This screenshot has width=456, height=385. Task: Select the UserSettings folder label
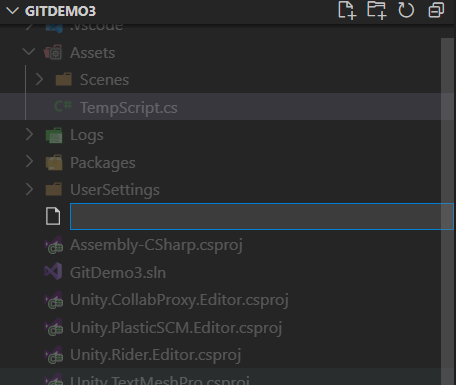pyautogui.click(x=115, y=190)
